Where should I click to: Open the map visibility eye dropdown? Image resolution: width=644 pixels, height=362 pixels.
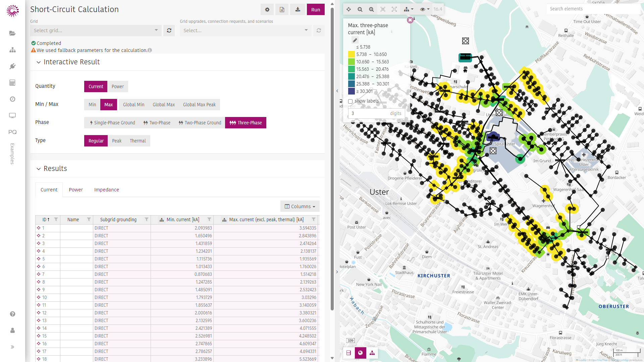click(x=424, y=9)
